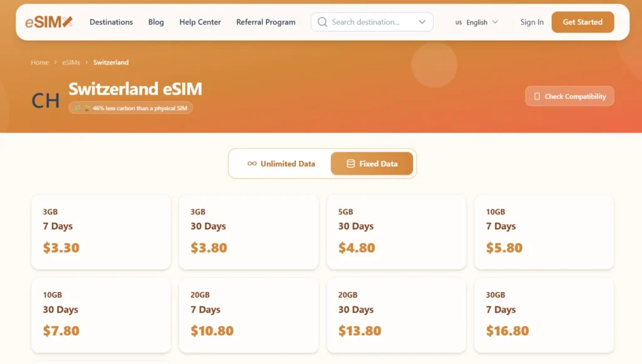This screenshot has height=364, width=642.
Task: Click the Sign In link
Action: point(532,22)
